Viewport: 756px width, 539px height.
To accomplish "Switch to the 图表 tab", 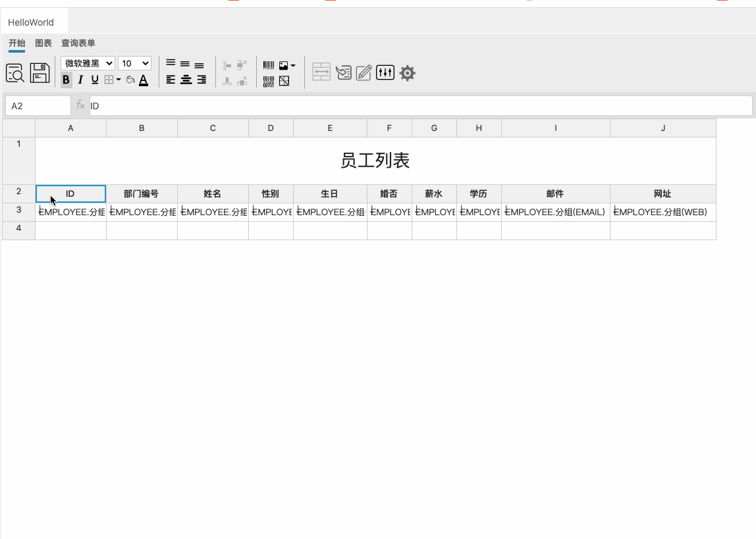I will pyautogui.click(x=42, y=43).
